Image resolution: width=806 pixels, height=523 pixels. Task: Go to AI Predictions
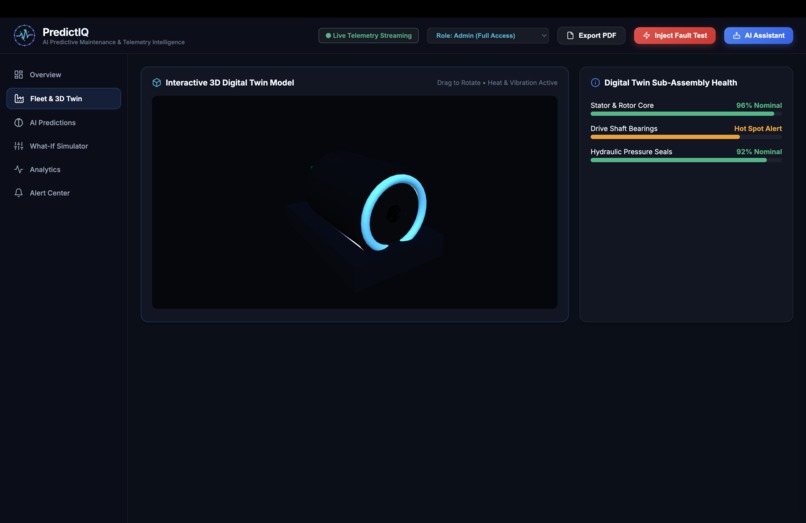pos(64,122)
